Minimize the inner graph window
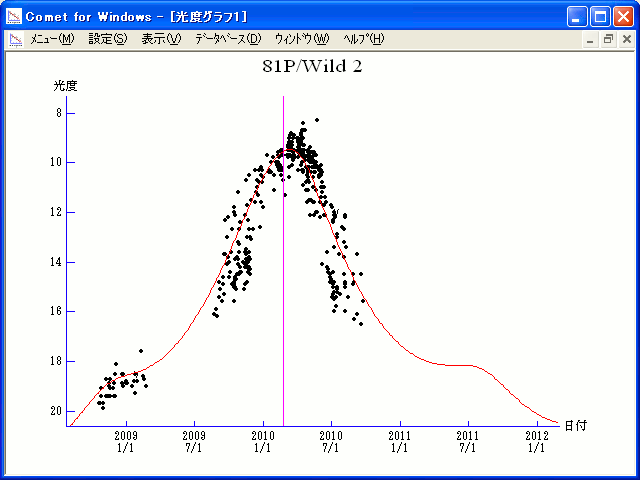The width and height of the screenshot is (640, 480). (590, 40)
